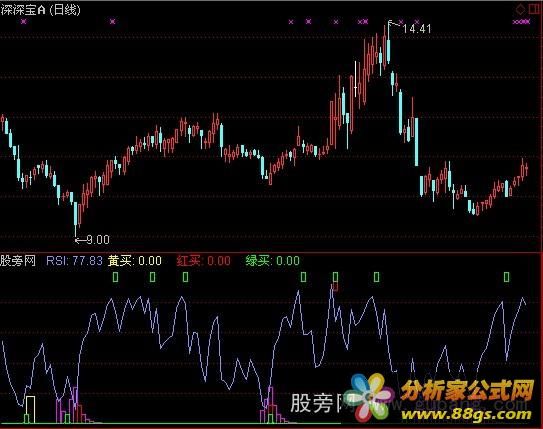Click the red square marker on the RSI peak
Viewport: 543px width, 429px height.
point(335,287)
